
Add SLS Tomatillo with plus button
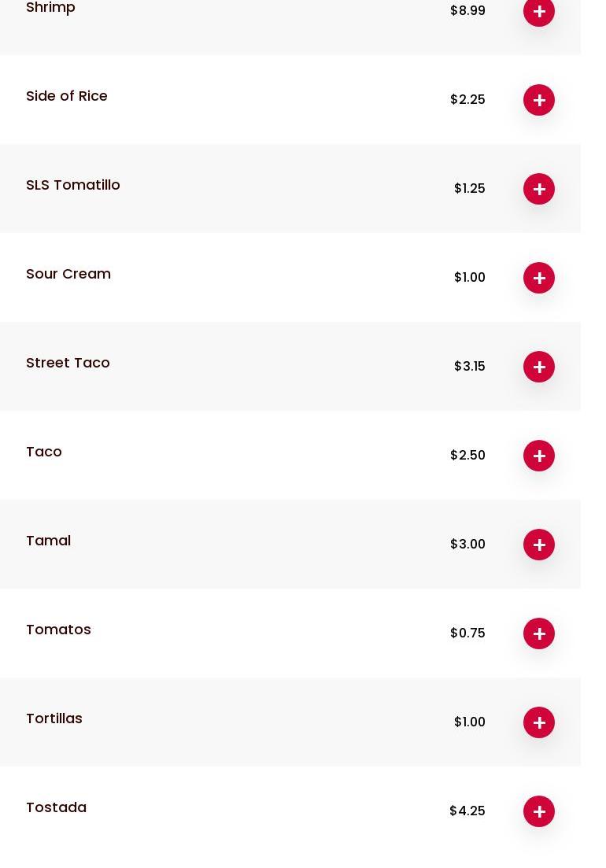539,189
